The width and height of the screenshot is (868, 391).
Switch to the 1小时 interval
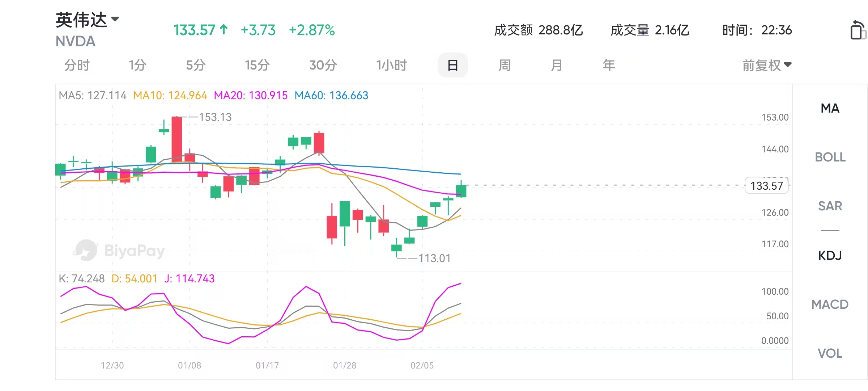[x=391, y=66]
